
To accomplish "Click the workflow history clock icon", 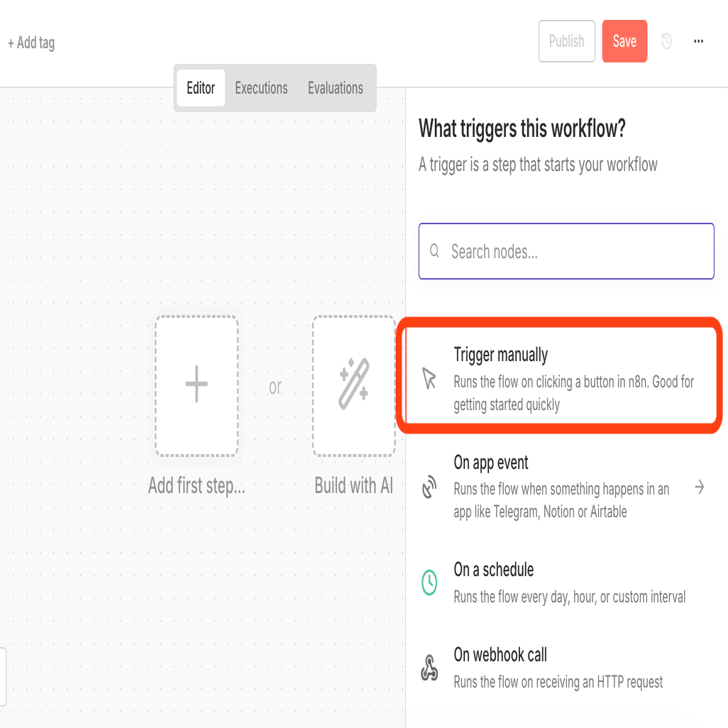I will (666, 42).
